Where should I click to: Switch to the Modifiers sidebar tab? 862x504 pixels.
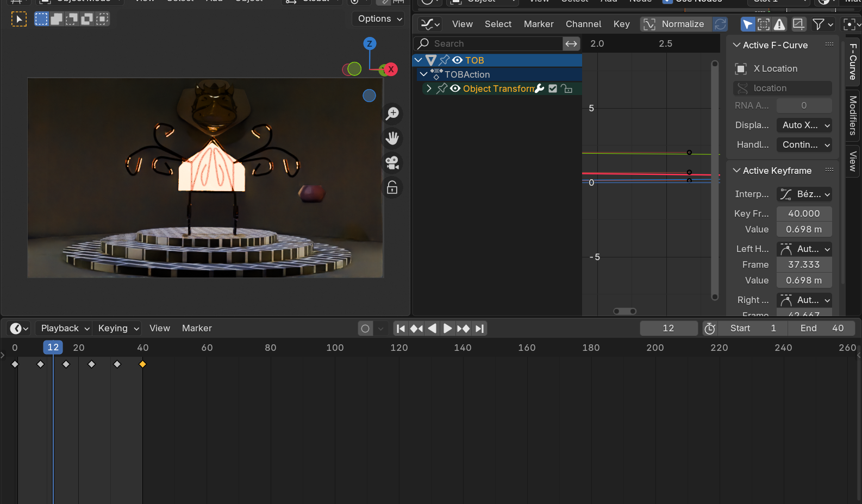[x=853, y=115]
